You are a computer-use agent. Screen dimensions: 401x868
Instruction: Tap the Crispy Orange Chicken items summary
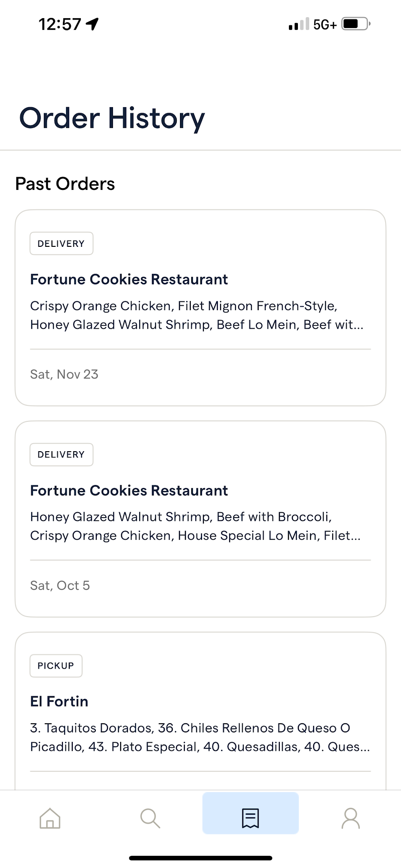(197, 315)
